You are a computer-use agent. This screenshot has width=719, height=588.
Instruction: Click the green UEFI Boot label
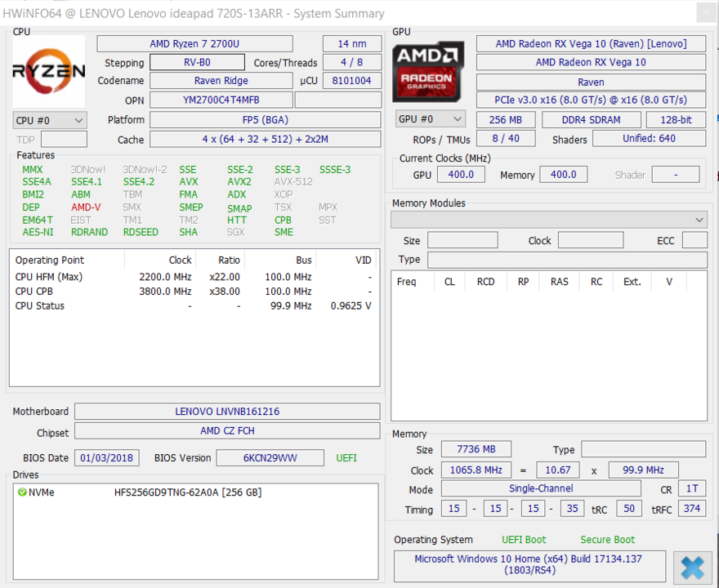[524, 540]
